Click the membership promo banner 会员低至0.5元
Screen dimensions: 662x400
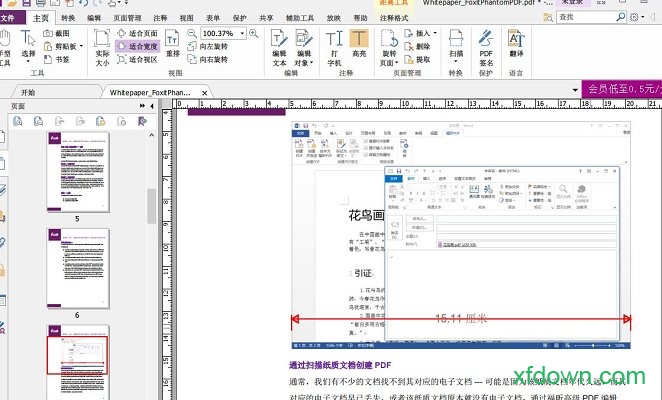tap(622, 89)
